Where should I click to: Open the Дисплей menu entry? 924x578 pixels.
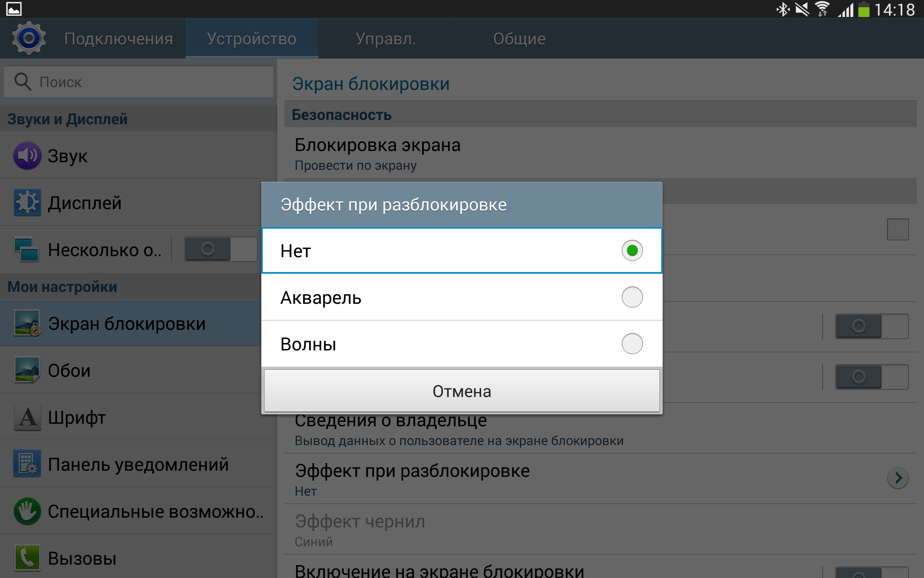(138, 202)
